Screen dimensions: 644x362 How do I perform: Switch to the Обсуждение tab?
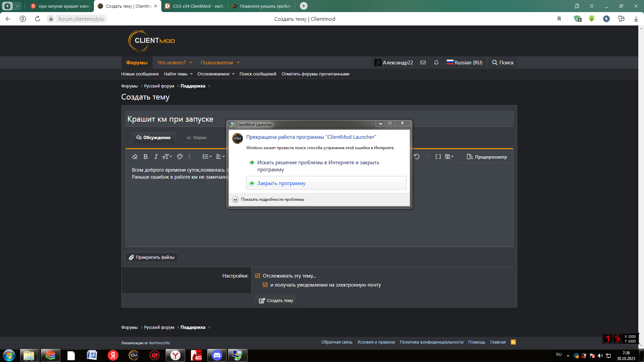coord(153,137)
